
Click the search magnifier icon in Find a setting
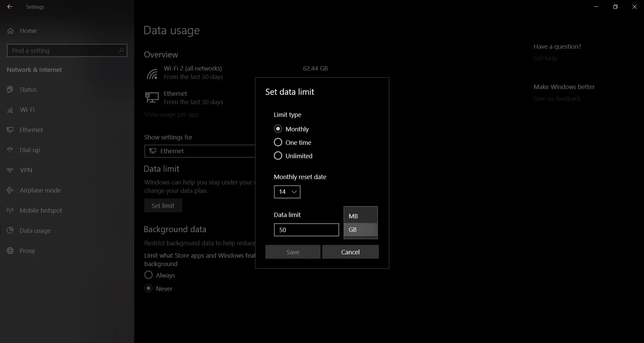121,50
